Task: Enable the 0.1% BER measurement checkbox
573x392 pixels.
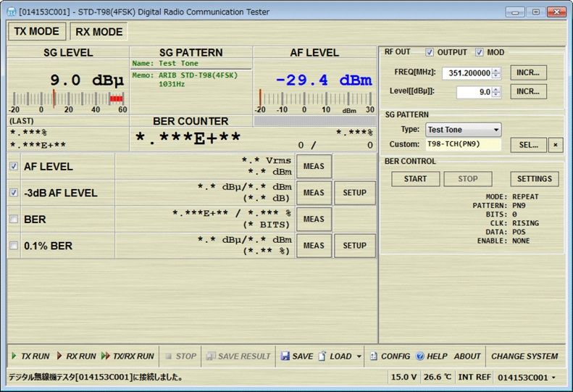Action: (x=14, y=246)
